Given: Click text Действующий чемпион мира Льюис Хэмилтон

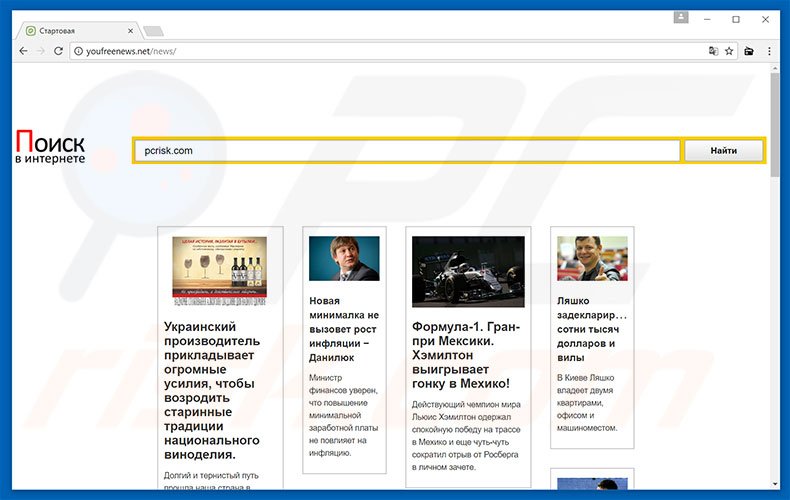Looking at the screenshot, I should (466, 436).
